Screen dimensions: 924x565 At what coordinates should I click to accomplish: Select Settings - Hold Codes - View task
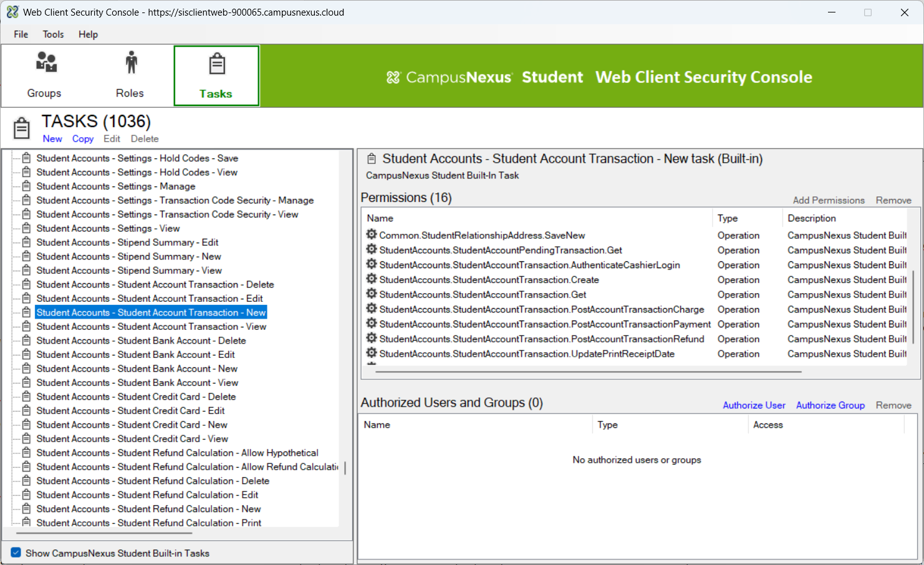point(137,172)
